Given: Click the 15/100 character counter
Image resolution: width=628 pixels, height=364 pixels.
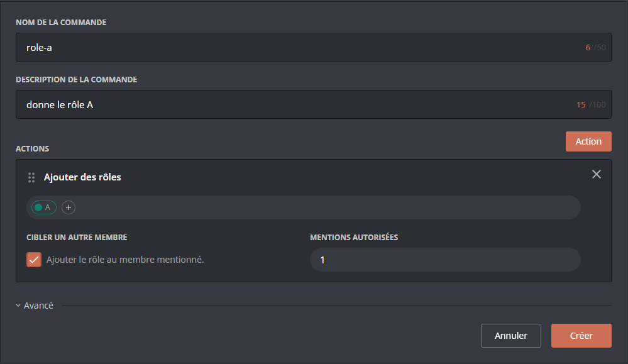Looking at the screenshot, I should (590, 104).
